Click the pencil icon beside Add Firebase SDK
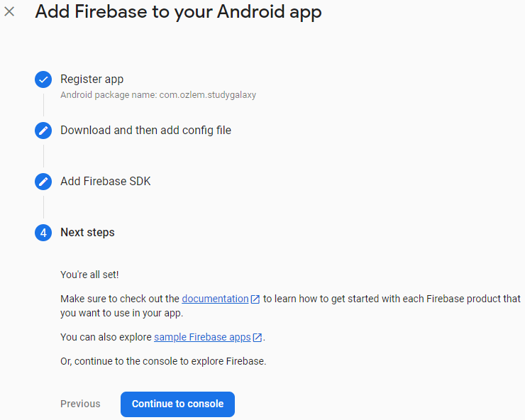The width and height of the screenshot is (525, 420). click(x=43, y=182)
